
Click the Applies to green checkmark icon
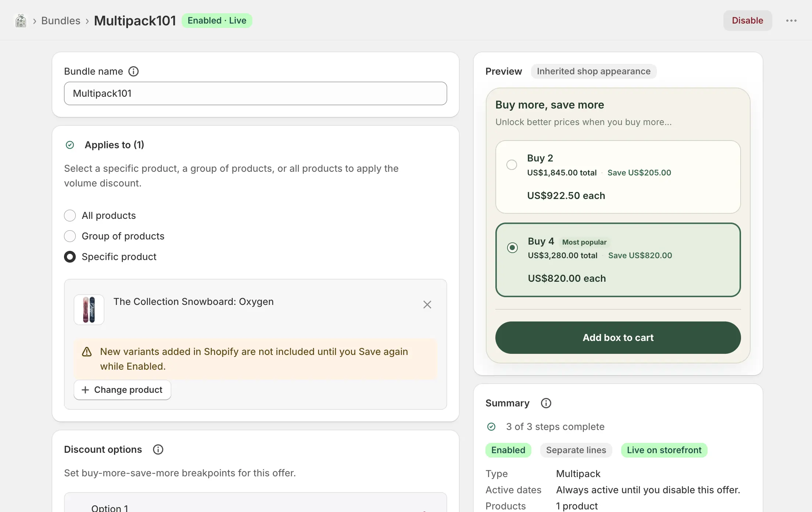pos(70,145)
